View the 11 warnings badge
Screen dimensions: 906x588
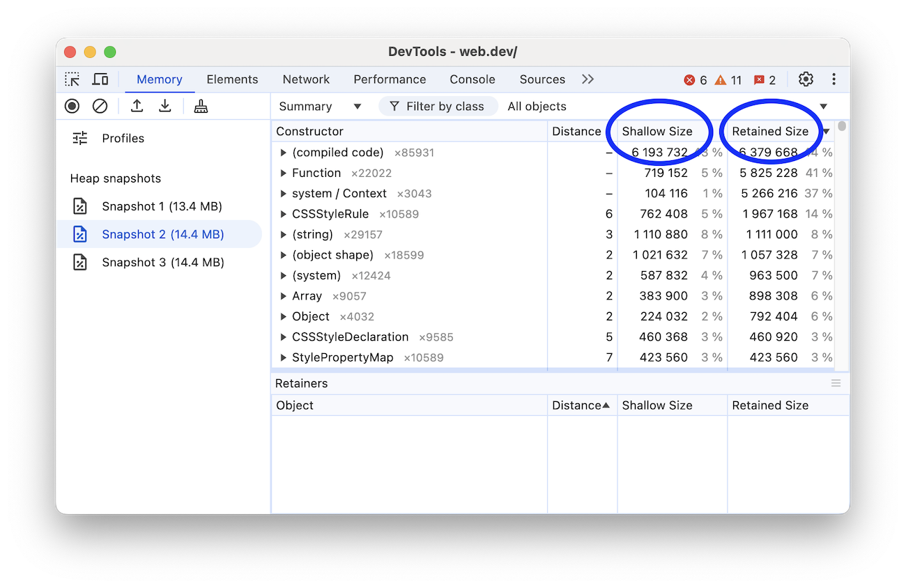(728, 79)
